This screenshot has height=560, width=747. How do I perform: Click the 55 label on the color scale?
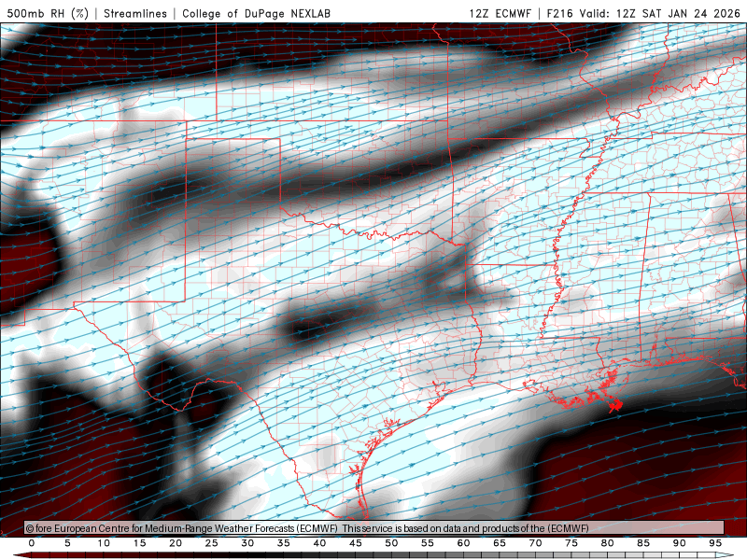[428, 543]
